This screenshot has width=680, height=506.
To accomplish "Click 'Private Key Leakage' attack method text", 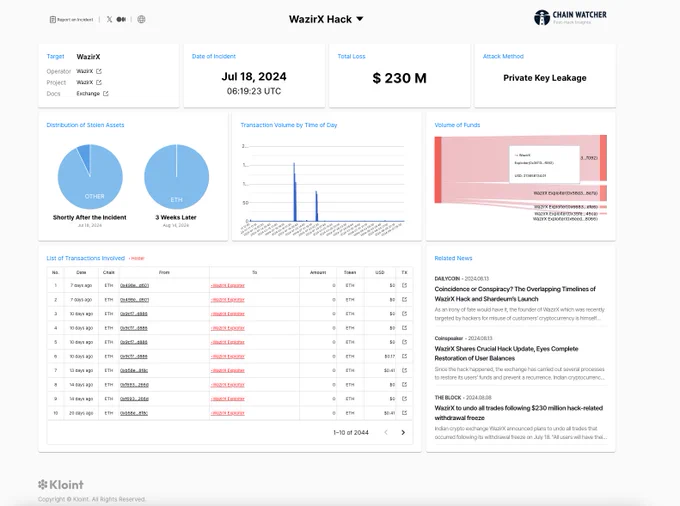I will pos(545,78).
